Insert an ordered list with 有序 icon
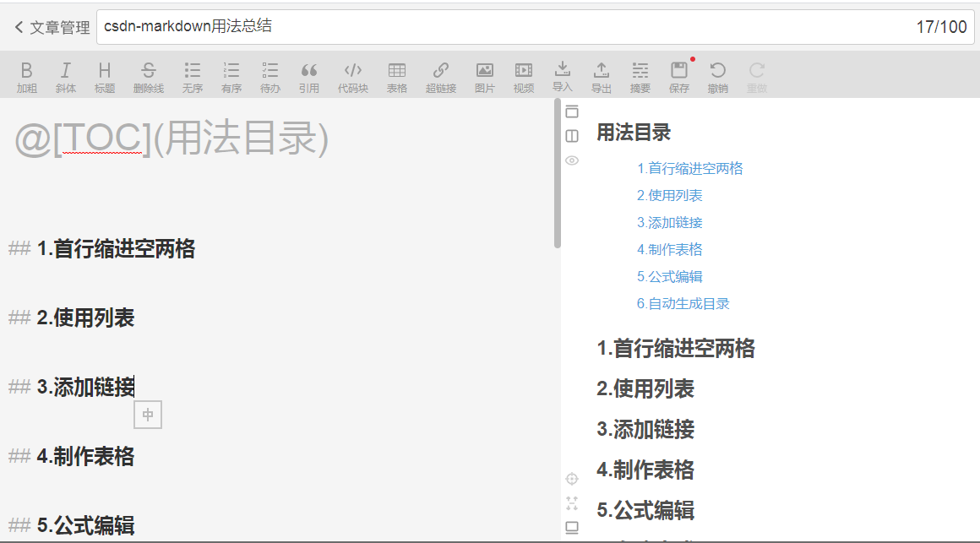 (x=231, y=74)
